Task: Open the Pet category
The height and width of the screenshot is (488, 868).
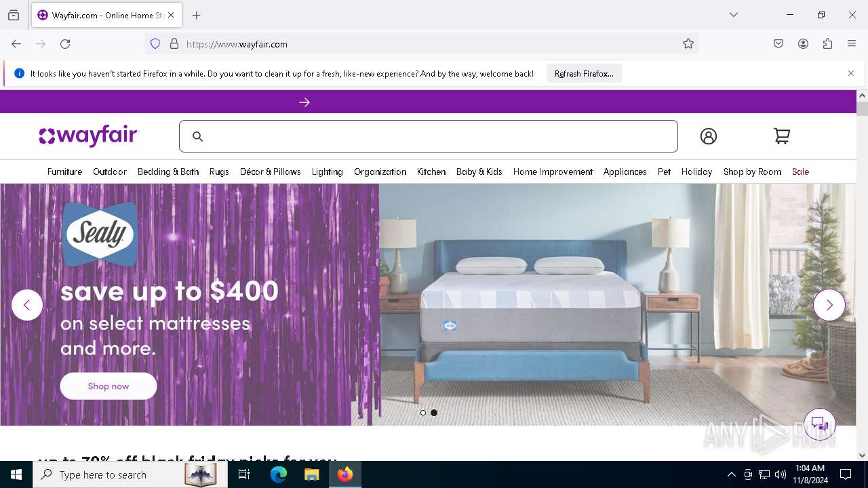Action: [664, 171]
